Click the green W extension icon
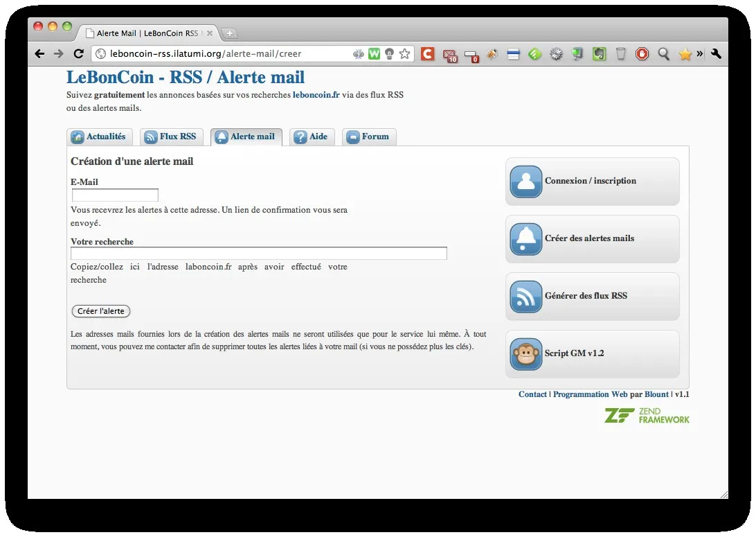The width and height of the screenshot is (756, 537). (x=374, y=54)
